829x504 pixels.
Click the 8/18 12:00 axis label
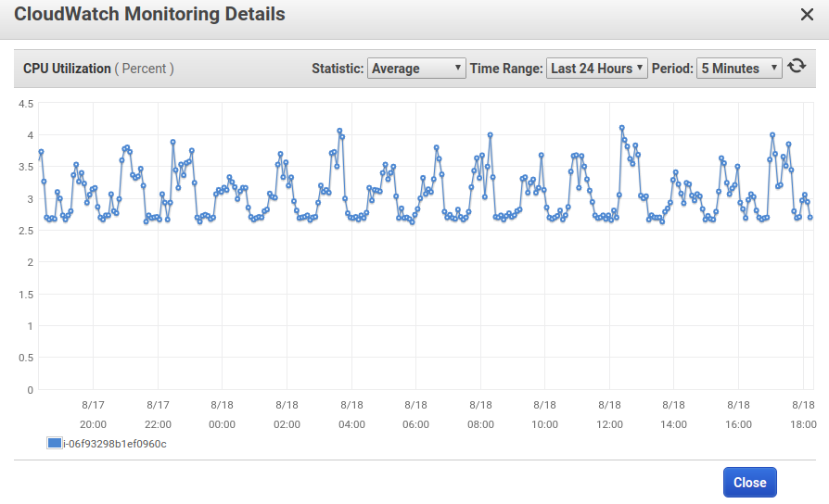(x=609, y=415)
